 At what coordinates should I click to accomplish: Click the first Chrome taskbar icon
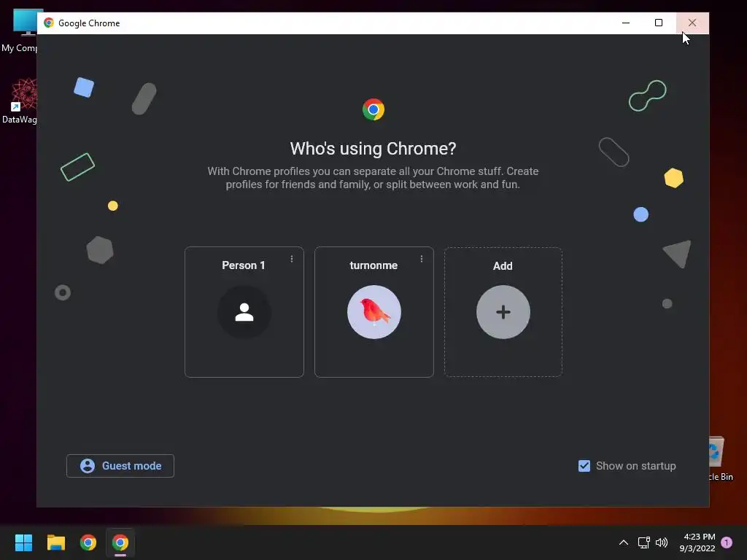pos(88,542)
